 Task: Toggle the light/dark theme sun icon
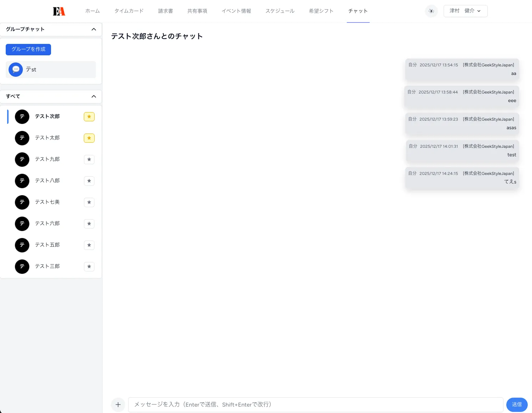[x=431, y=11]
